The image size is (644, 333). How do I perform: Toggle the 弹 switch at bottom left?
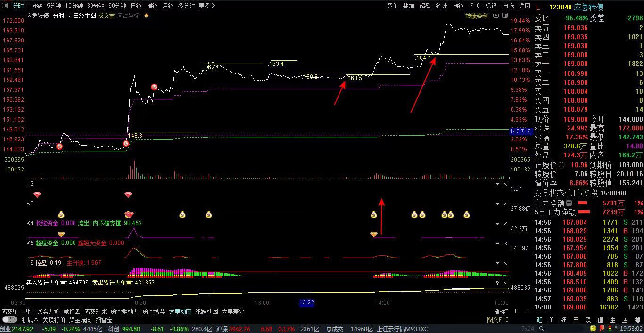pos(9,320)
